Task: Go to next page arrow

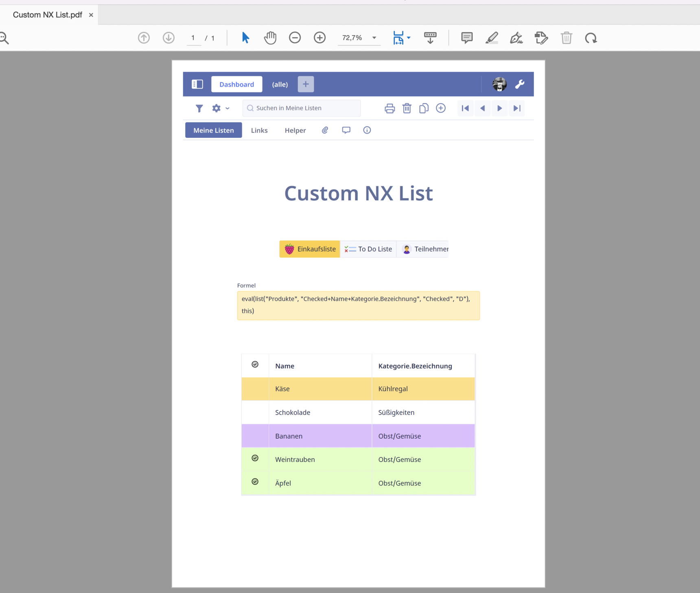Action: 168,38
